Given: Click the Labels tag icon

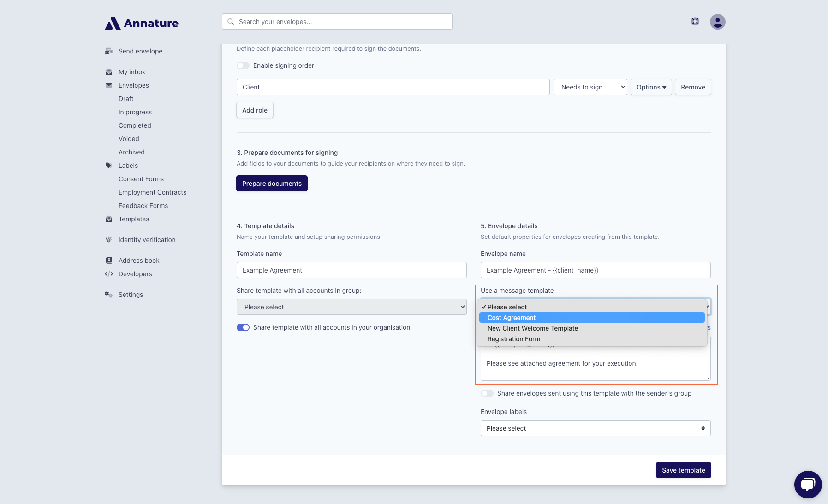Looking at the screenshot, I should tap(109, 166).
